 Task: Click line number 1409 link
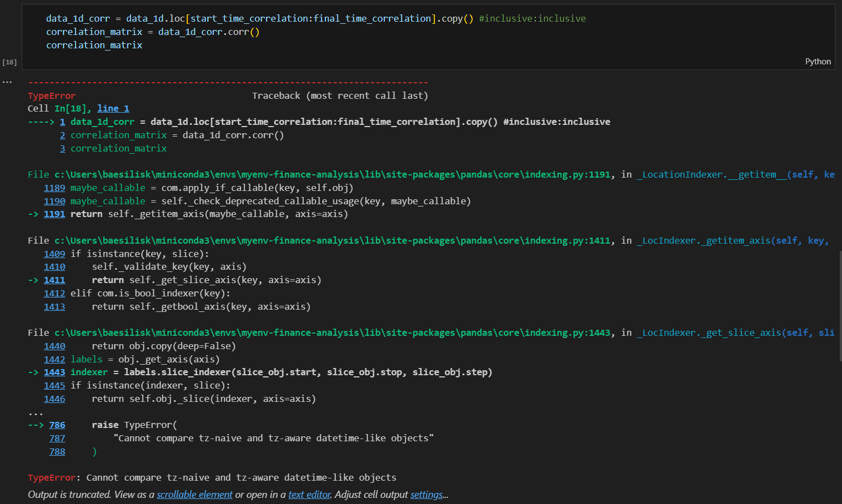tap(54, 254)
